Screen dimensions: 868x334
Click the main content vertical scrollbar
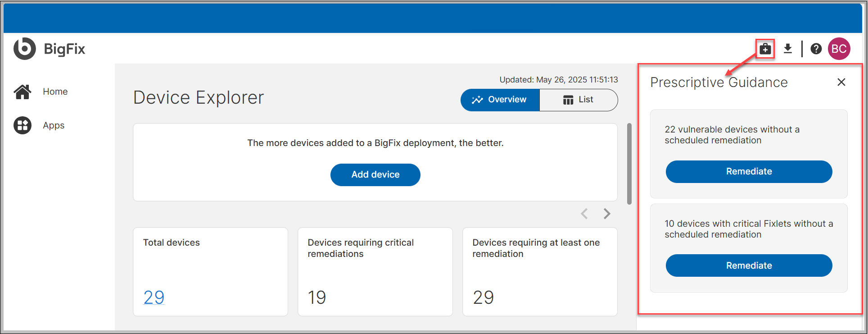tap(629, 164)
